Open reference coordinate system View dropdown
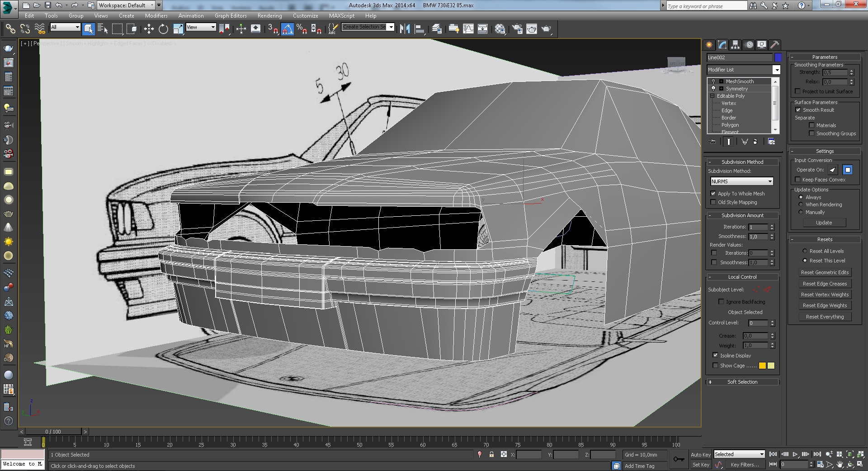The image size is (868, 471). click(x=201, y=27)
